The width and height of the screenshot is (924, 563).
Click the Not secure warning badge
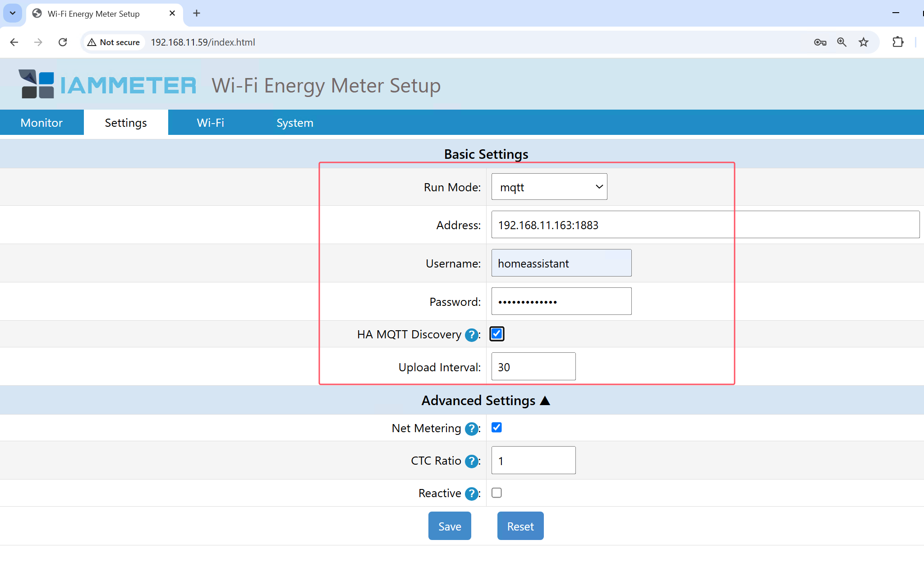pos(114,42)
